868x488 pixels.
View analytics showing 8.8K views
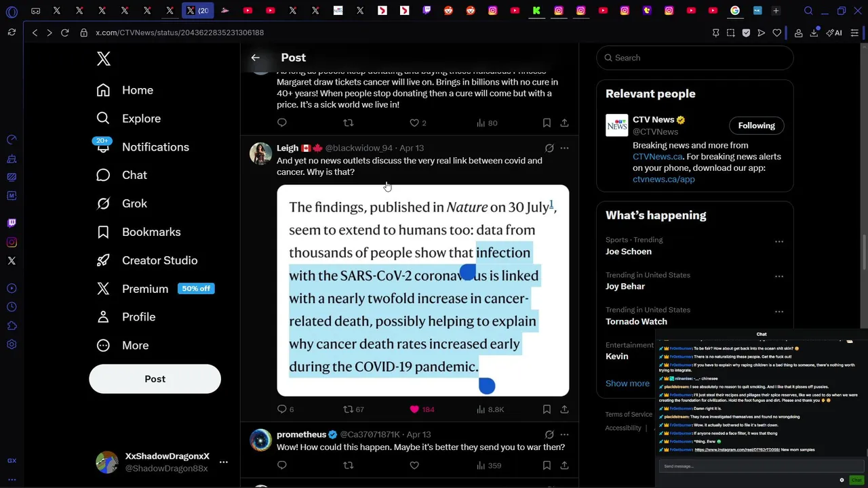(490, 409)
